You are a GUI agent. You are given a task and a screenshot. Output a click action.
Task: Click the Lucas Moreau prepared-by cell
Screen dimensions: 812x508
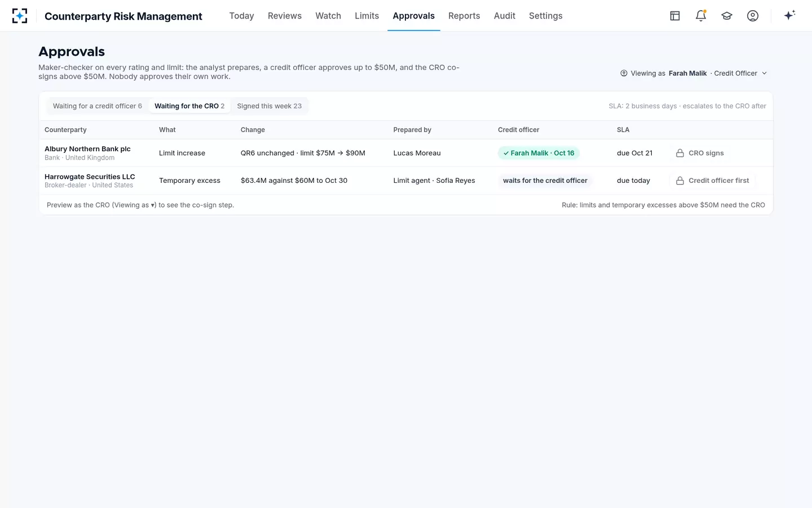[417, 153]
